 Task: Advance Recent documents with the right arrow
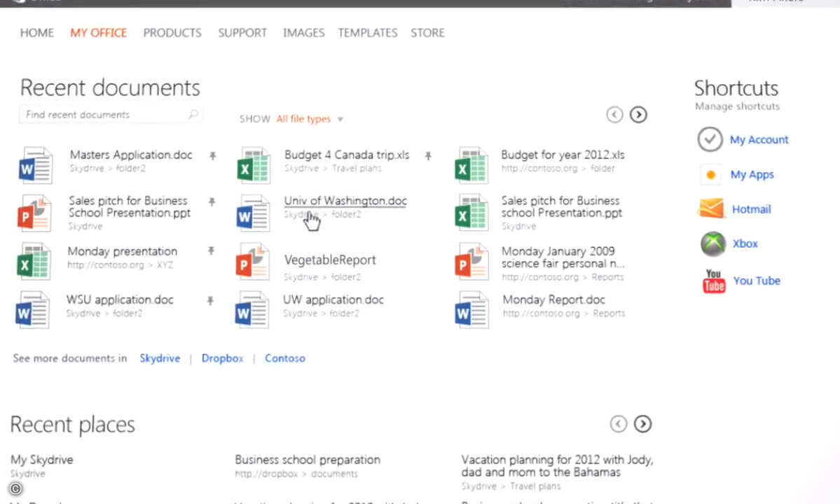638,114
